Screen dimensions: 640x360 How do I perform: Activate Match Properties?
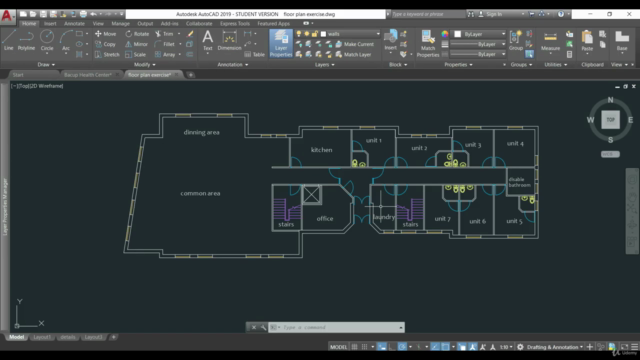tap(428, 43)
